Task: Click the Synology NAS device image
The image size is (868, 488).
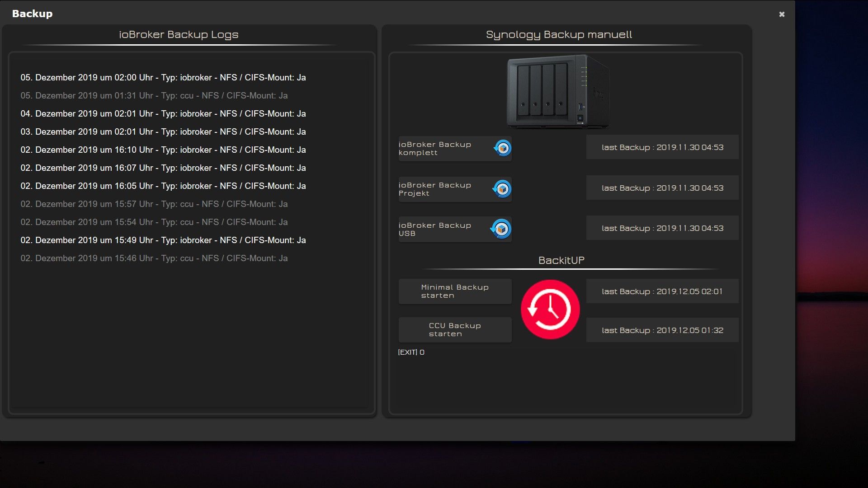Action: coord(559,92)
